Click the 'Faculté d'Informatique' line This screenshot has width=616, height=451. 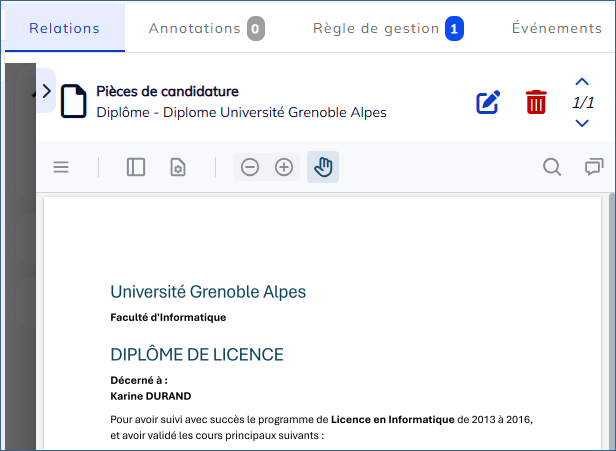pos(168,317)
